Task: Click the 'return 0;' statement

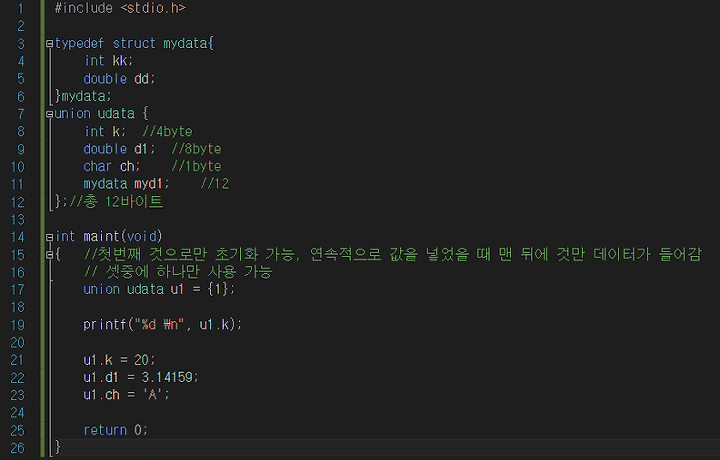Action: coord(116,430)
